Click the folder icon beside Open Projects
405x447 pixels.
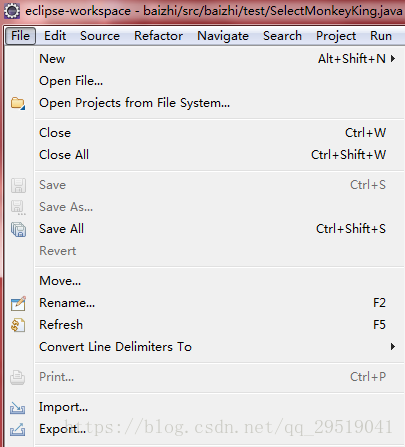pyautogui.click(x=18, y=103)
